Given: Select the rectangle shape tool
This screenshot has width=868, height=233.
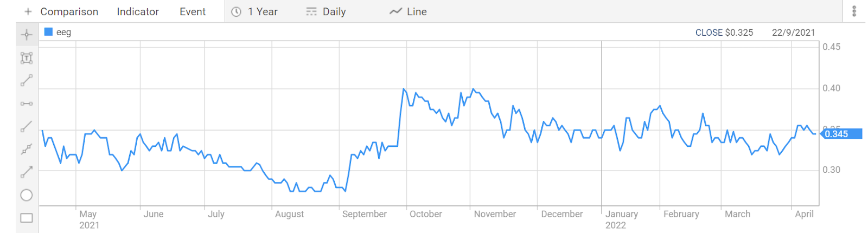Looking at the screenshot, I should (27, 218).
